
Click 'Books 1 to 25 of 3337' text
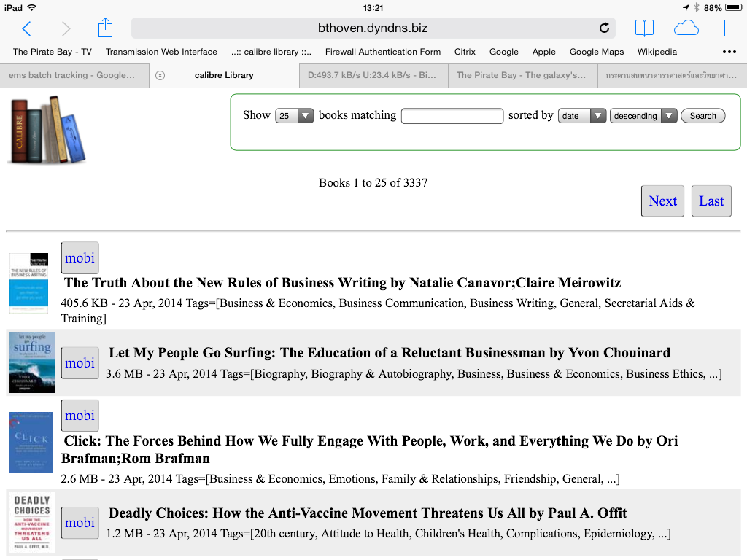pyautogui.click(x=373, y=183)
